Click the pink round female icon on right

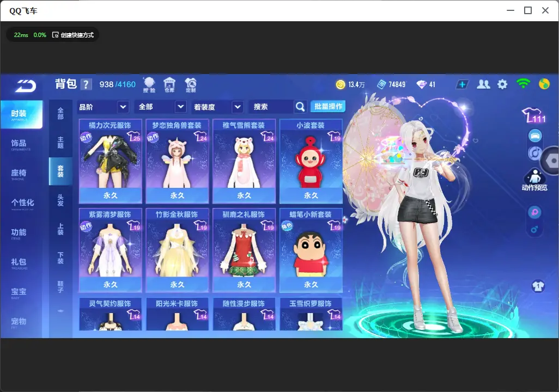point(534,212)
